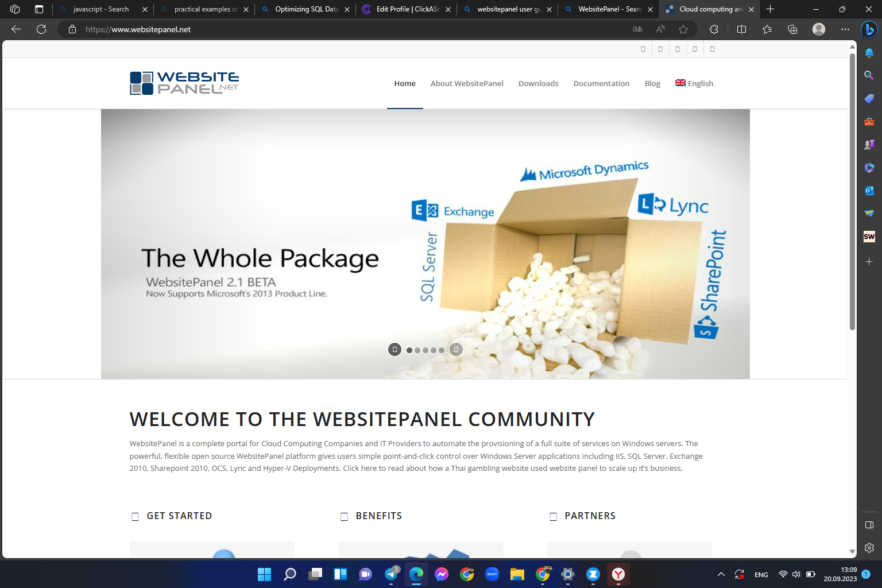This screenshot has width=882, height=588.
Task: Switch to websitepanel user guide tab
Action: point(508,9)
